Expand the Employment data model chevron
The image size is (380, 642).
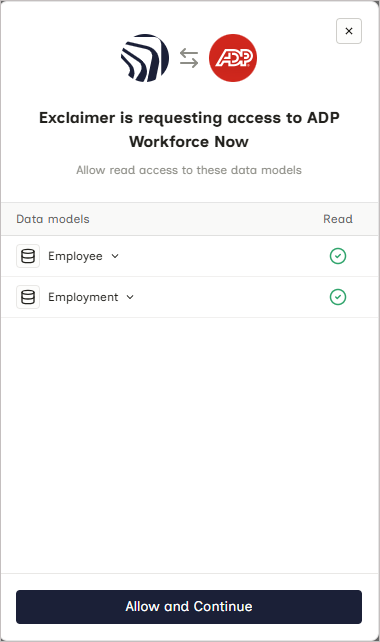point(130,297)
